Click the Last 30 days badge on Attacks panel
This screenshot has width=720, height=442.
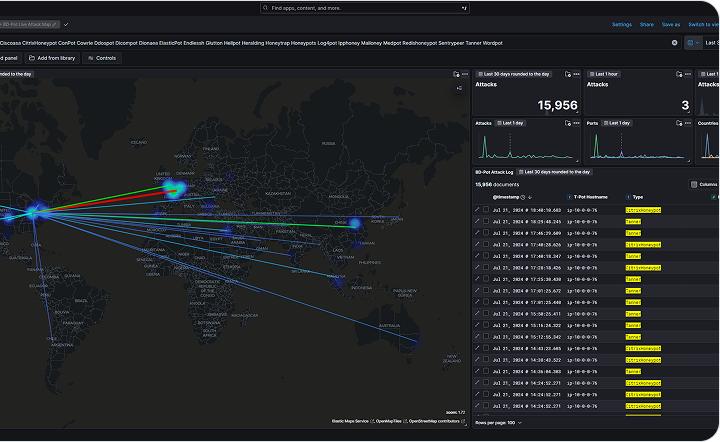coord(513,74)
